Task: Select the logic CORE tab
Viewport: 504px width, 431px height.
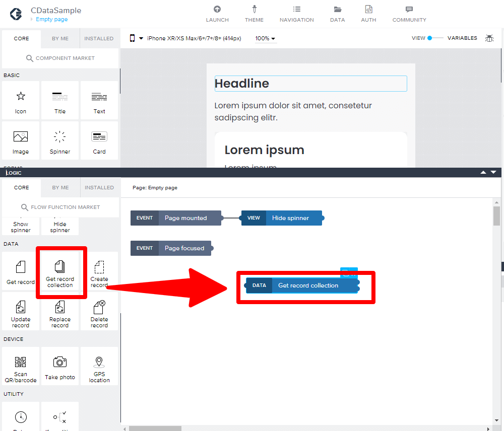Action: [x=21, y=188]
